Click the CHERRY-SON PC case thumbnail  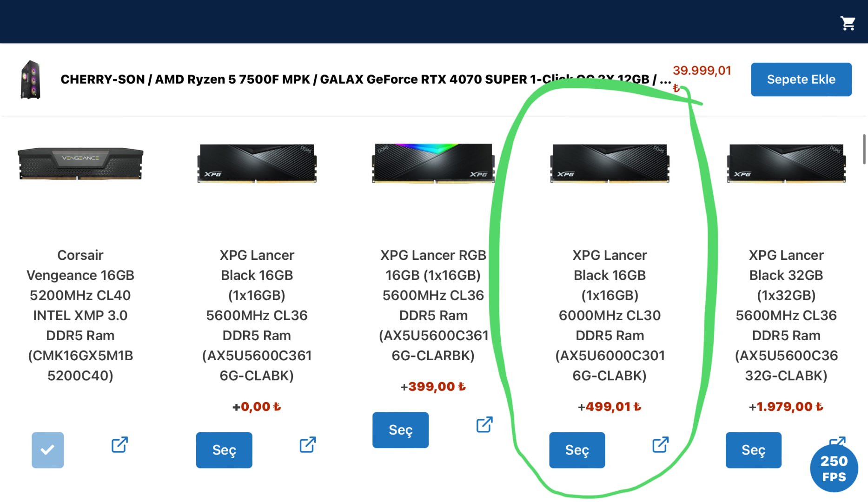[31, 79]
